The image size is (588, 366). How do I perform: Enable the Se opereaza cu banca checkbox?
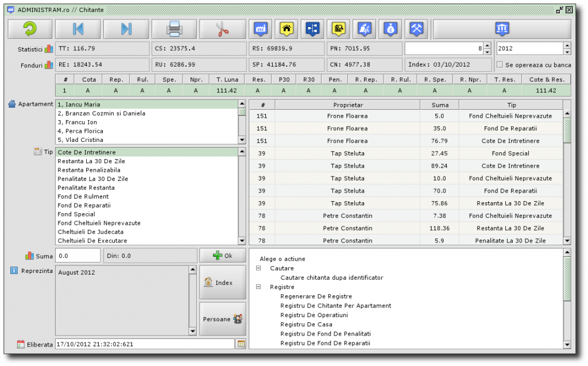(x=500, y=64)
